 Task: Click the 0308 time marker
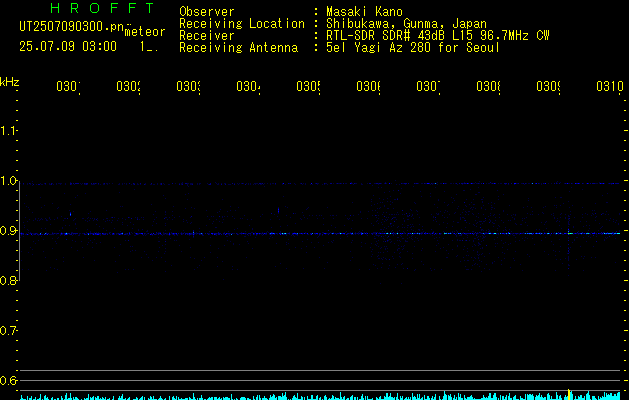(x=488, y=87)
